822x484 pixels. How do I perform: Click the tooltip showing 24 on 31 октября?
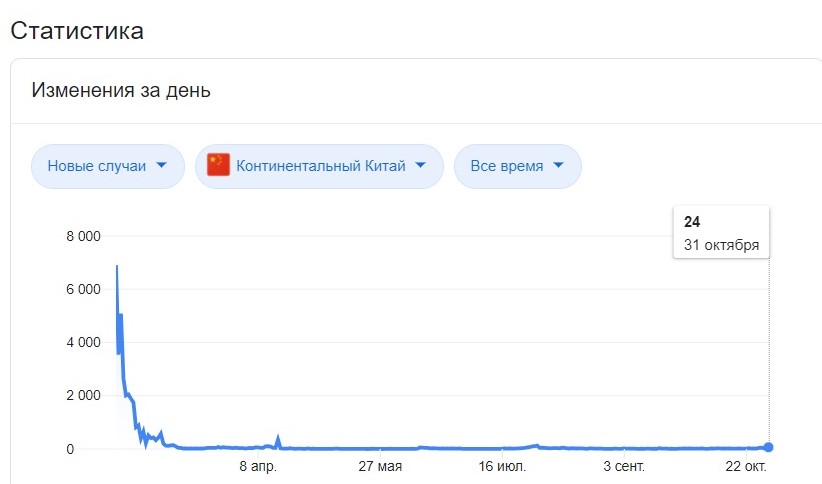(x=721, y=233)
